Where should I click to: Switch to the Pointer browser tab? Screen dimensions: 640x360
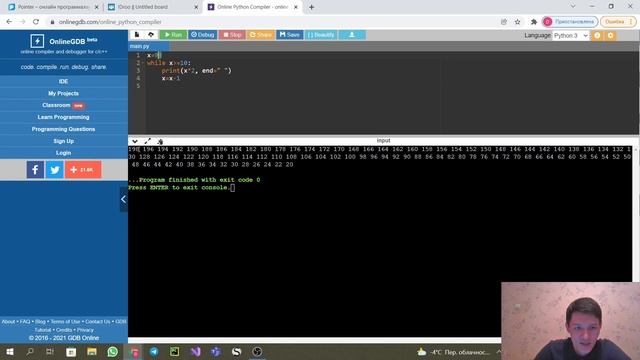[x=53, y=7]
